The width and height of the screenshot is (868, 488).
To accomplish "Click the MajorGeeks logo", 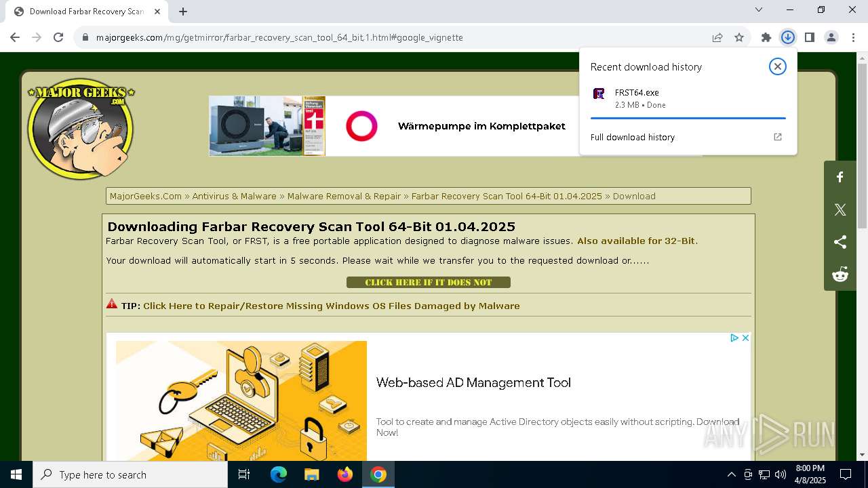I will pyautogui.click(x=81, y=130).
